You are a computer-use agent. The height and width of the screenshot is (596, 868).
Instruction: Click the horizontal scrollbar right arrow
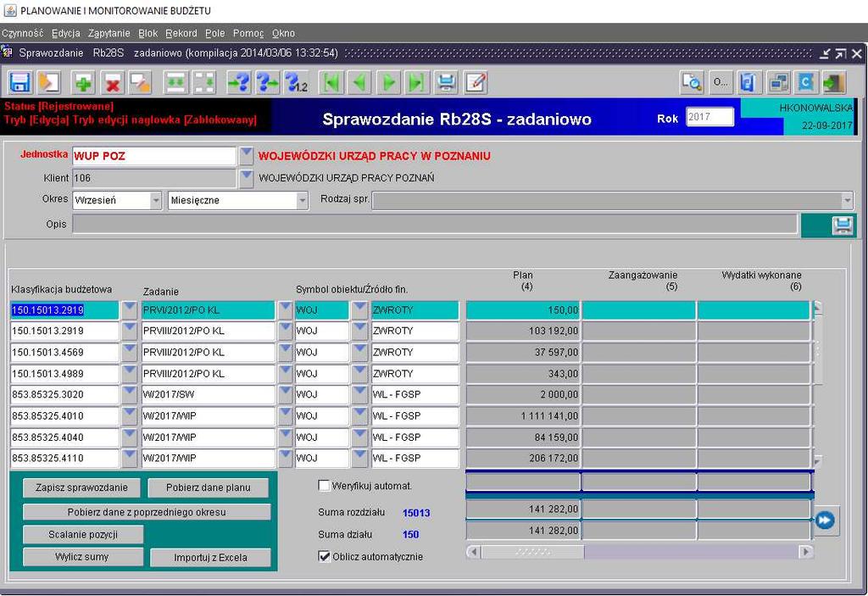[805, 552]
